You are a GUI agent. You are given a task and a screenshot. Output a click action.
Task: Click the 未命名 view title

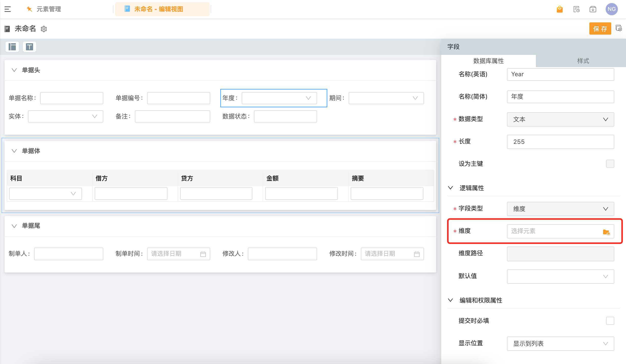pos(25,29)
